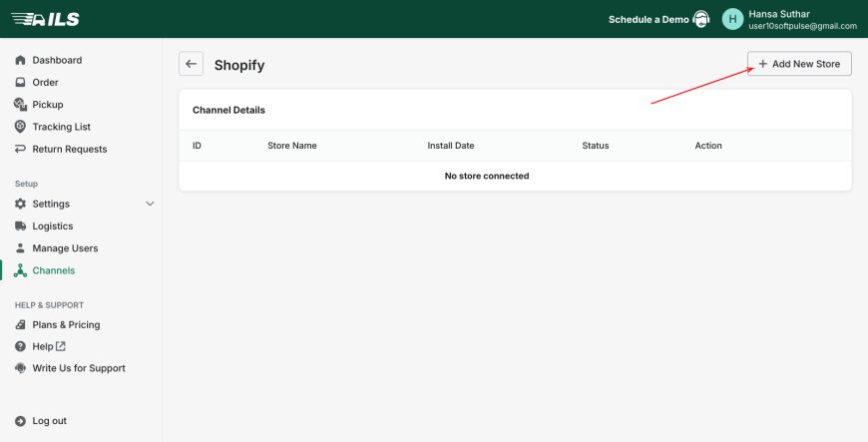Click the Setup section label

pyautogui.click(x=26, y=184)
